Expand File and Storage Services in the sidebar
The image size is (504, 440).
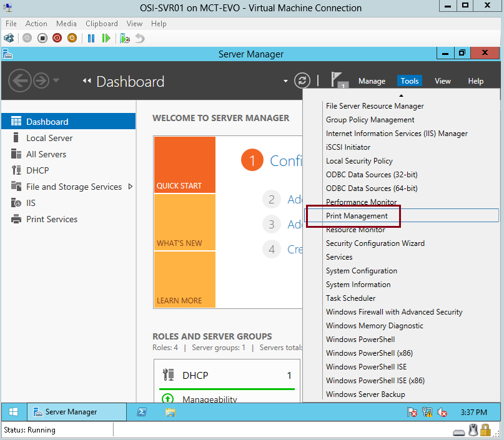[x=130, y=187]
